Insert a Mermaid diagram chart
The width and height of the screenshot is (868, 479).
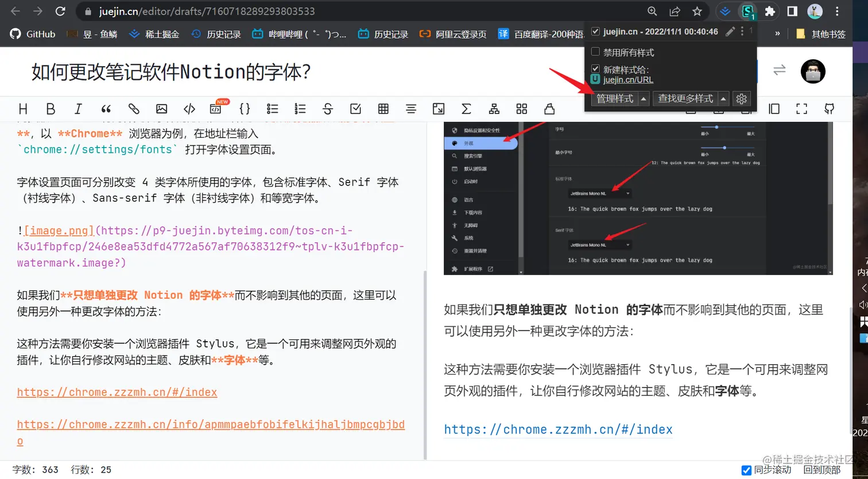click(x=494, y=109)
